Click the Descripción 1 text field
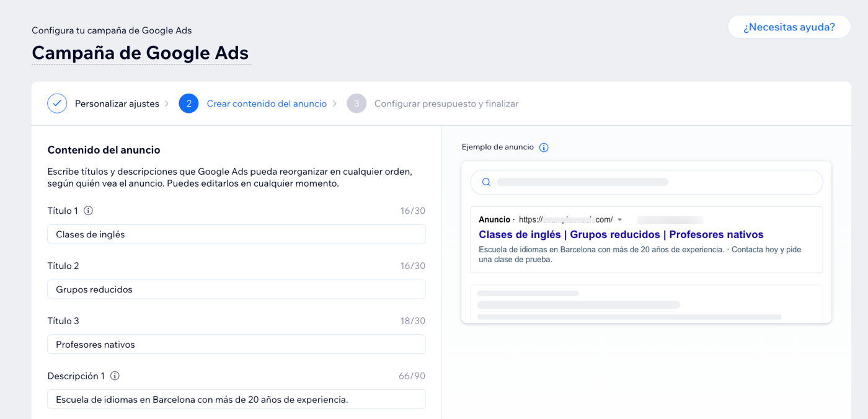Screen dimensions: 868x419 pos(236,400)
